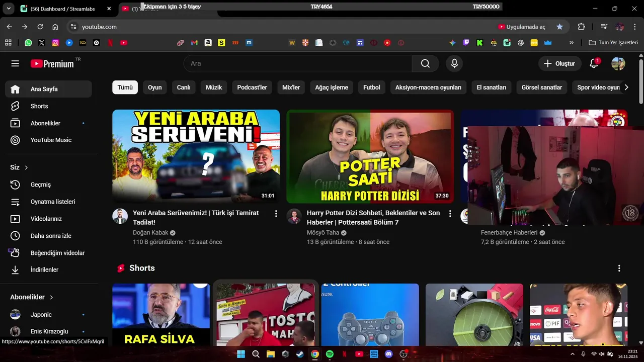Open Daha sonra izle list
Image resolution: width=644 pixels, height=362 pixels.
(48, 236)
